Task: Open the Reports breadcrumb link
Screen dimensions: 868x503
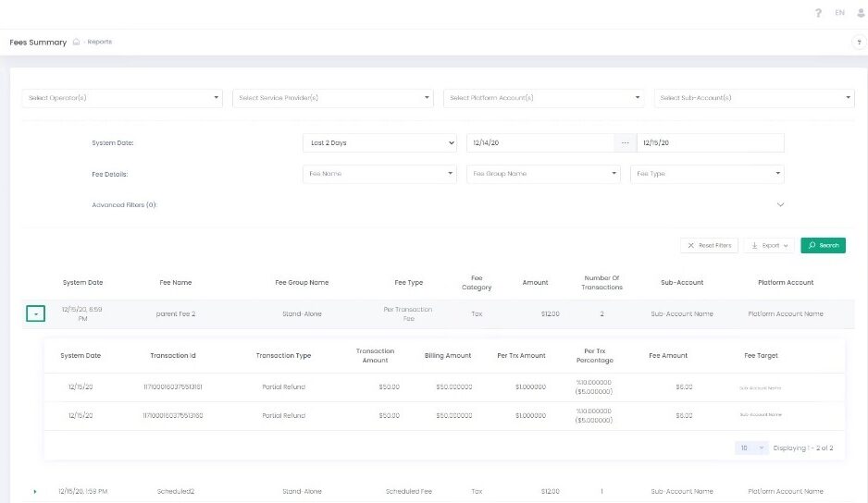Action: pos(100,43)
